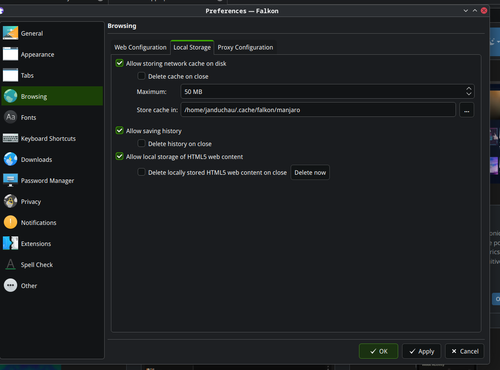This screenshot has width=500, height=370.
Task: Select the Spell Check letter icon
Action: tap(10, 264)
